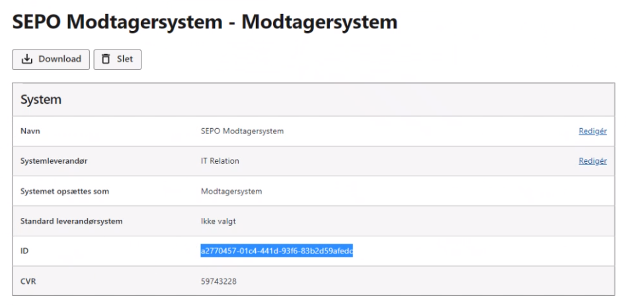Click the Modtagersystem setup value
644x305 pixels.
[x=231, y=191]
